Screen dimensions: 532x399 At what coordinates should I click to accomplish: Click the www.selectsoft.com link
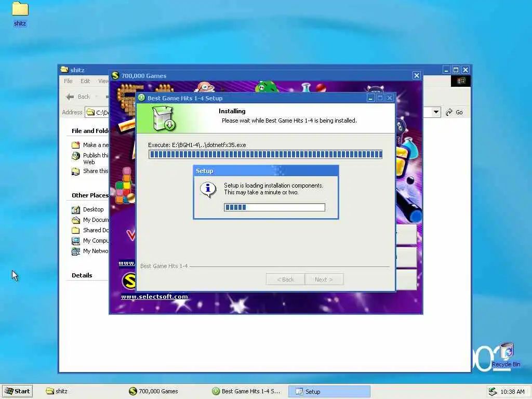click(x=154, y=297)
